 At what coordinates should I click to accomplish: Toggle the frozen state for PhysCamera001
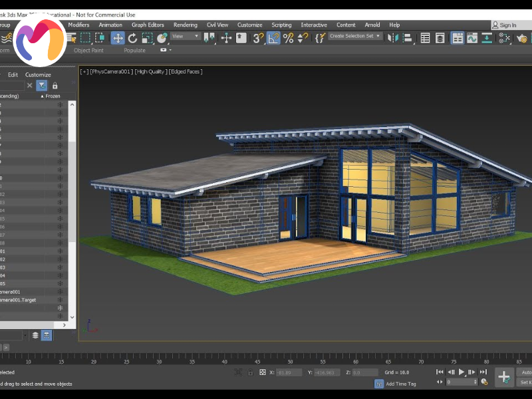click(x=60, y=292)
